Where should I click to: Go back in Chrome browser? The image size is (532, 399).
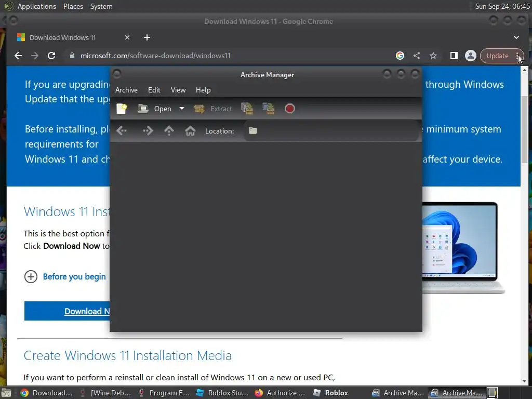coord(18,56)
